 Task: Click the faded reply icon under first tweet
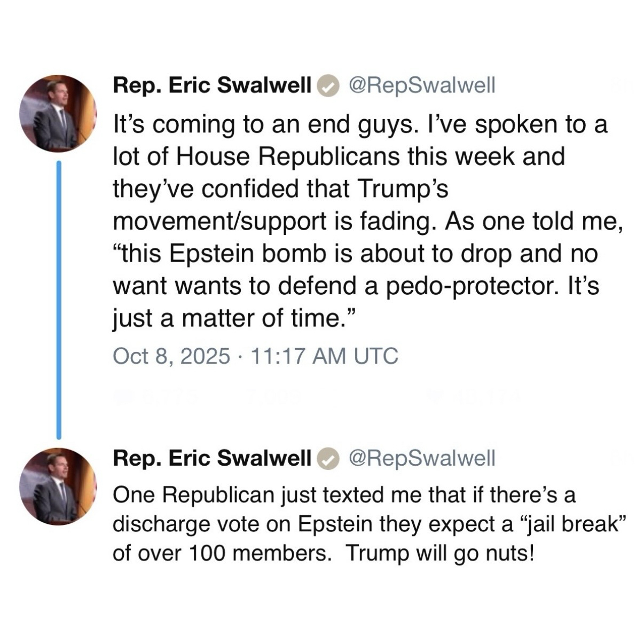pos(122,396)
